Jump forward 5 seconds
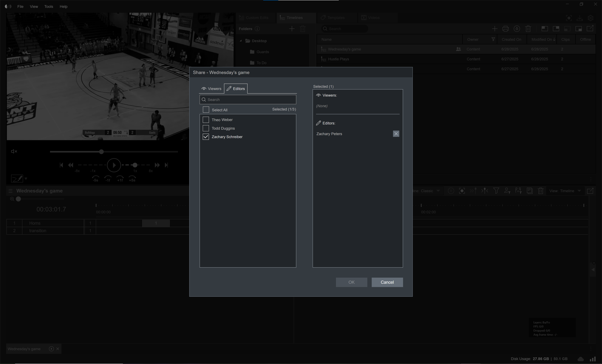This screenshot has height=364, width=602. pos(132,179)
